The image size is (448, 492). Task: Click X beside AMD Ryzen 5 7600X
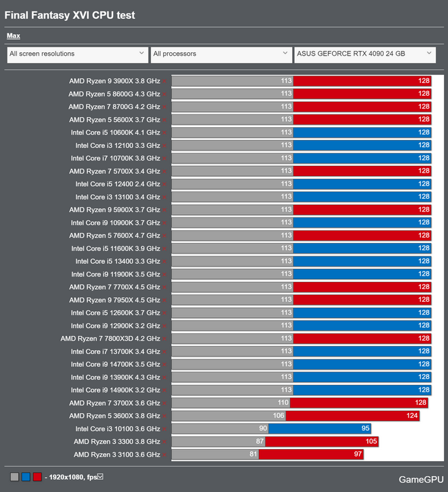[164, 236]
